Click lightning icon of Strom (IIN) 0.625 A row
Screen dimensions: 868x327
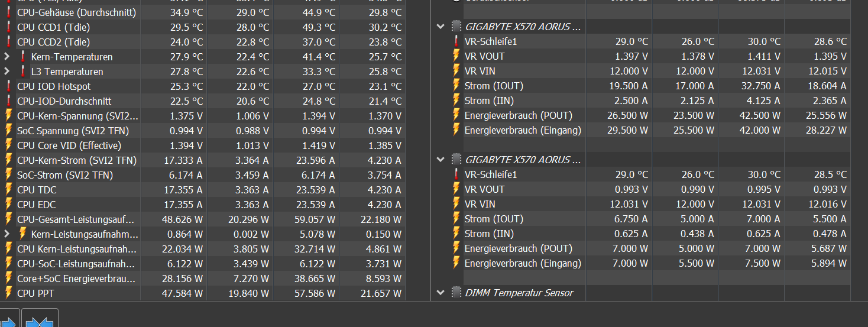[456, 234]
